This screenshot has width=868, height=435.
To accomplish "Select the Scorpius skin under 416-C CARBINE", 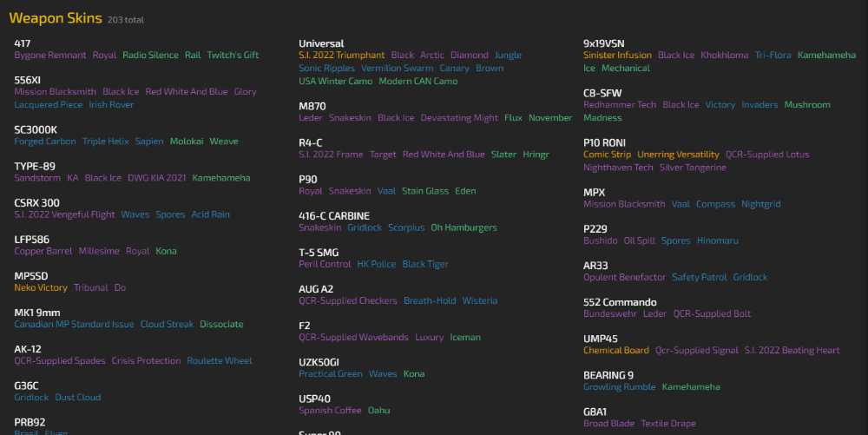I will (x=406, y=228).
